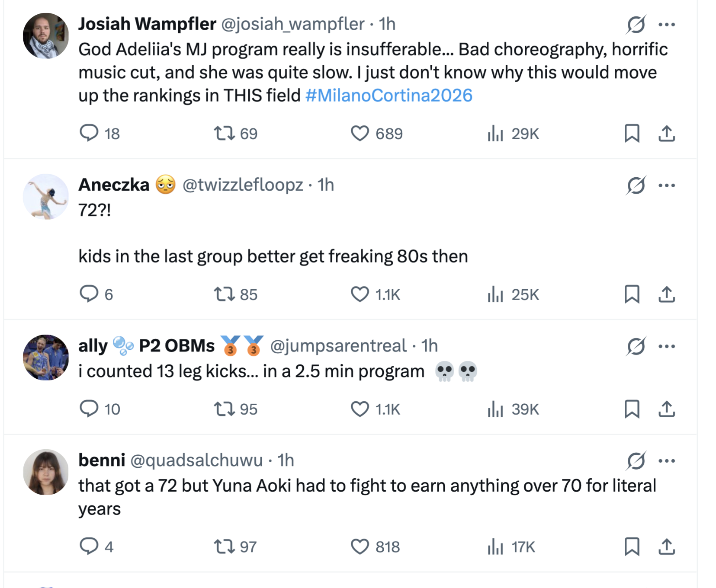This screenshot has width=716, height=588.
Task: Open the #MilanoCortina2026 hashtag link
Action: tap(389, 96)
